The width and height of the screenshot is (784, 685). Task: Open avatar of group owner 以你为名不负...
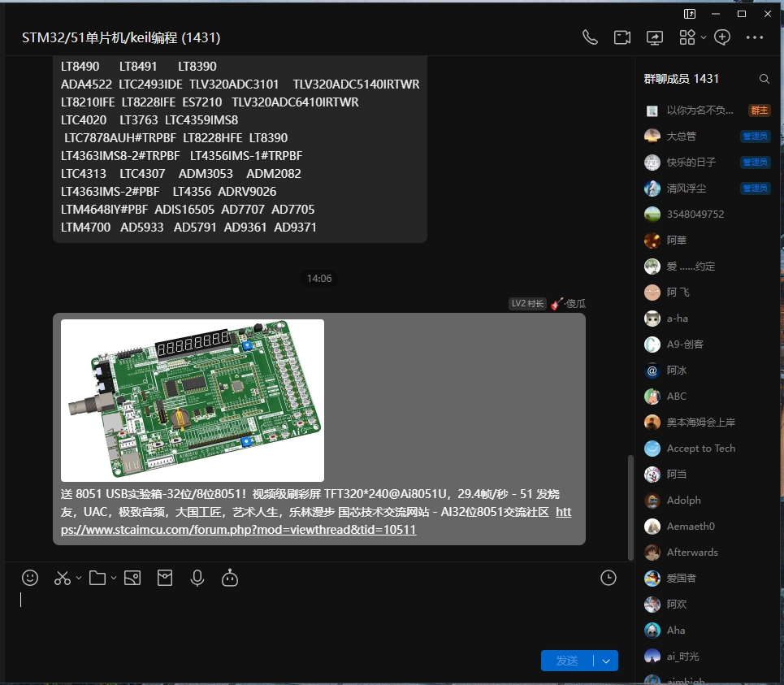coord(652,111)
